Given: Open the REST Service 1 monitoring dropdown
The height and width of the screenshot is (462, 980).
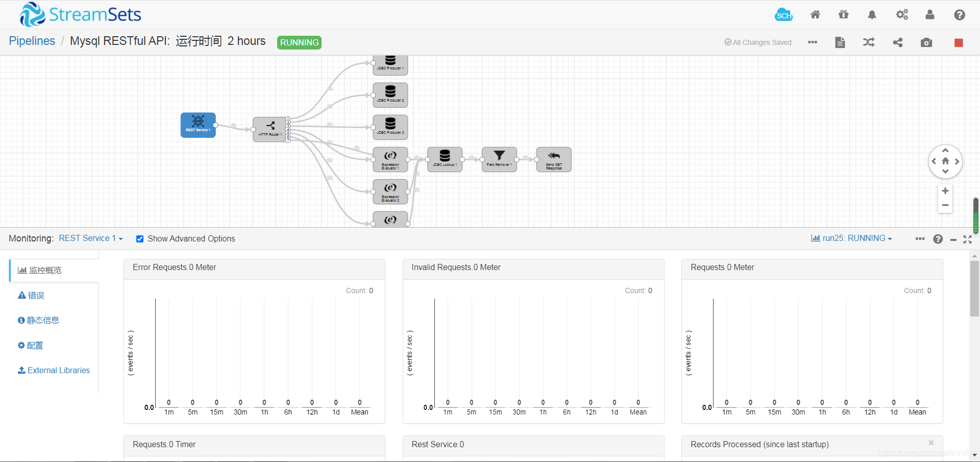Looking at the screenshot, I should coord(91,238).
